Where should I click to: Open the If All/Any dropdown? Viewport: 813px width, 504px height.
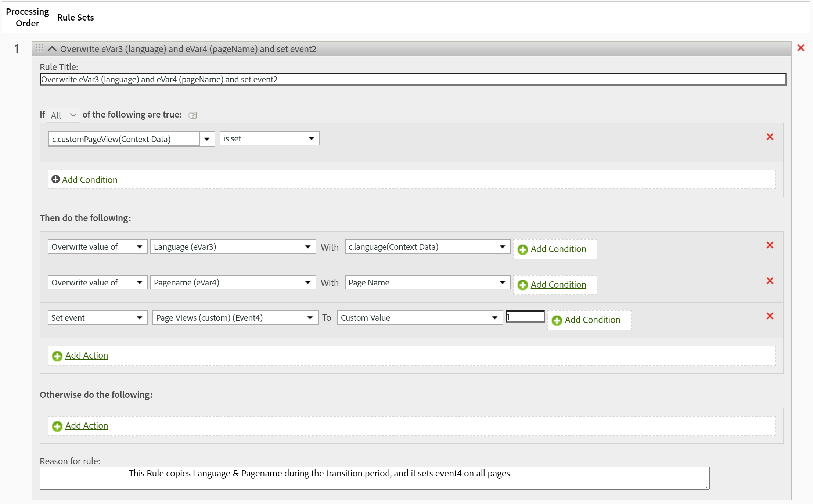[64, 115]
